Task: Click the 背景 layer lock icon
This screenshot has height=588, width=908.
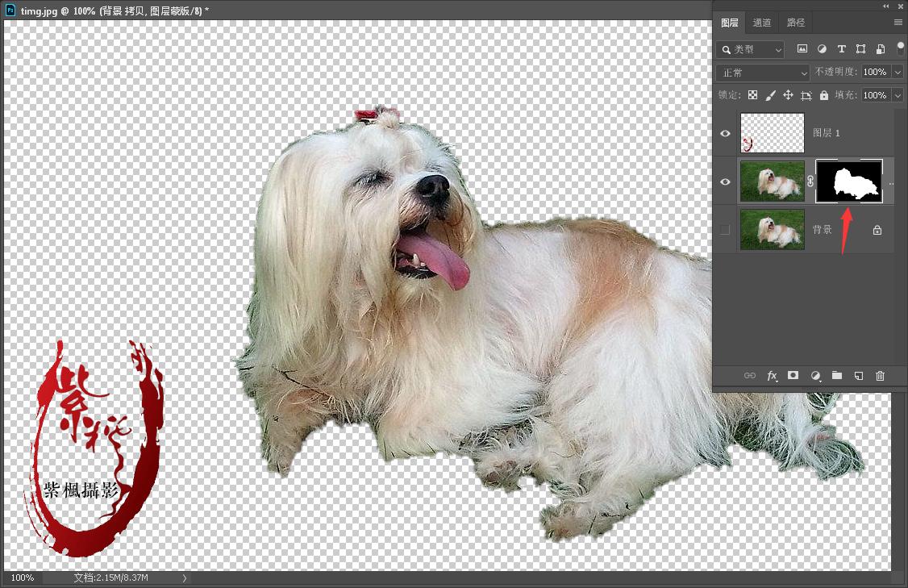Action: [x=877, y=230]
